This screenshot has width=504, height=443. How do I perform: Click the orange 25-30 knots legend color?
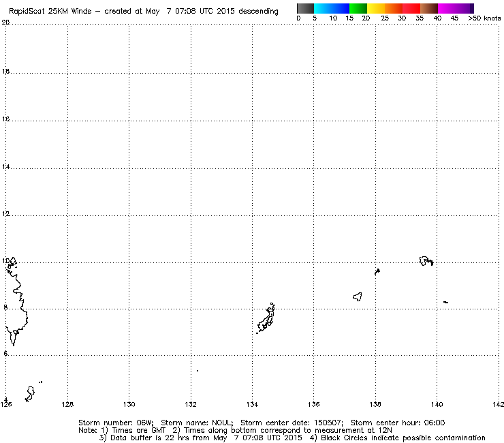pyautogui.click(x=394, y=8)
